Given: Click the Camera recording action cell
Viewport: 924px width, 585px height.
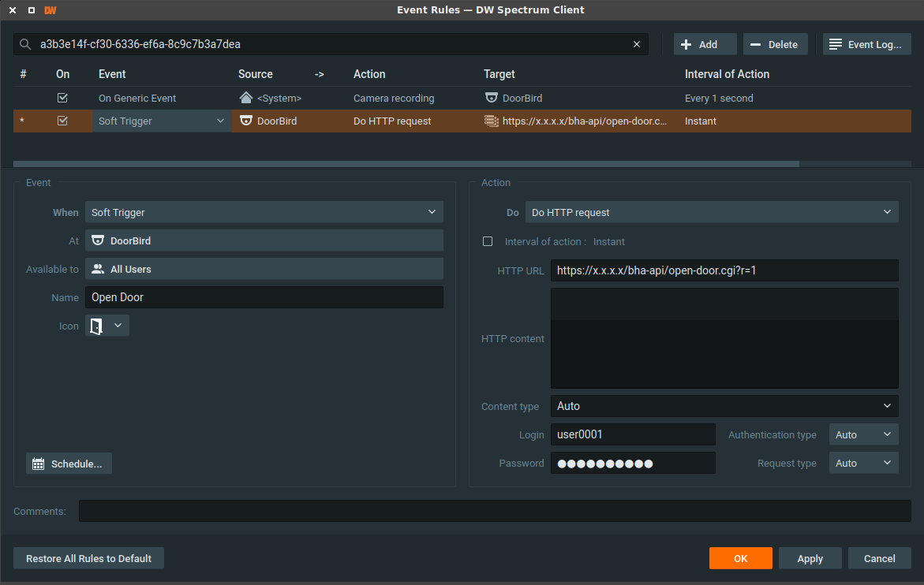Looking at the screenshot, I should click(394, 99).
